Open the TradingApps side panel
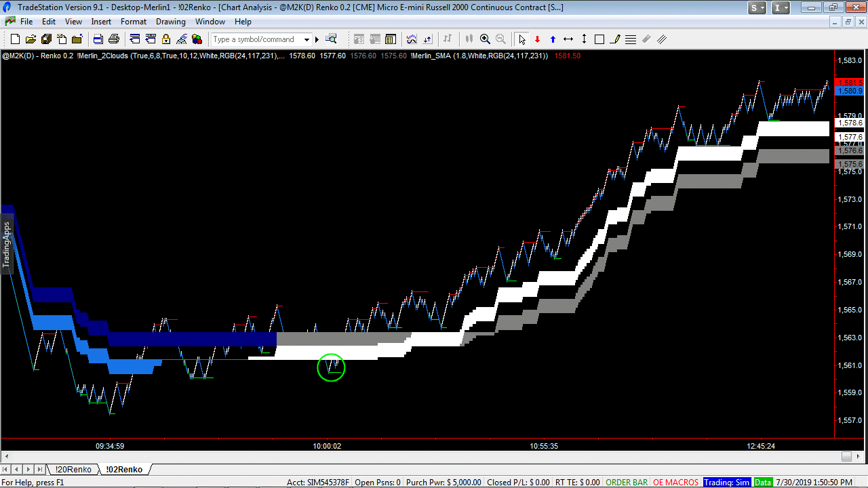 coord(7,243)
